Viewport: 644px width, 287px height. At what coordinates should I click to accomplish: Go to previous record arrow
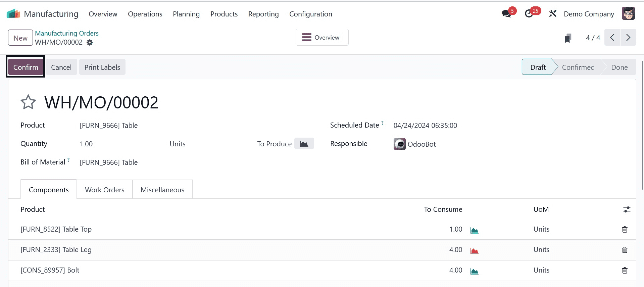(x=612, y=38)
